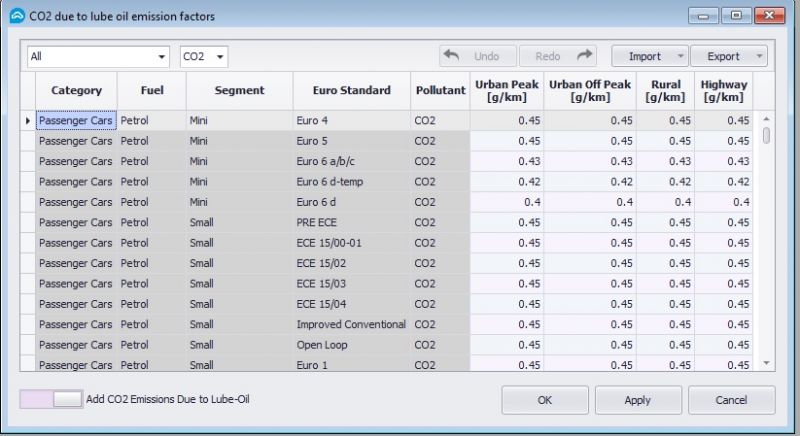Sort by the Euro Standard column header
The height and width of the screenshot is (436, 800).
tap(352, 91)
